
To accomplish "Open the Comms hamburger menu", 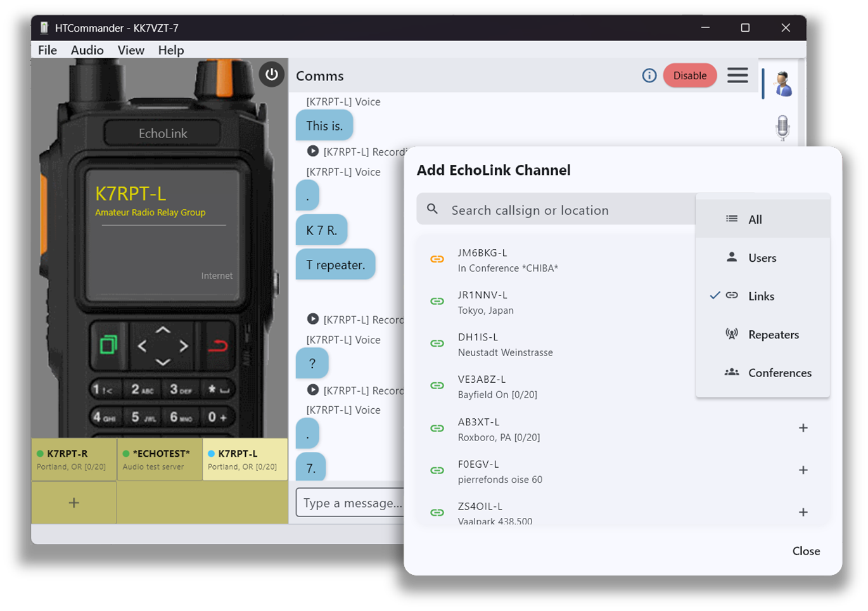I will click(x=737, y=75).
